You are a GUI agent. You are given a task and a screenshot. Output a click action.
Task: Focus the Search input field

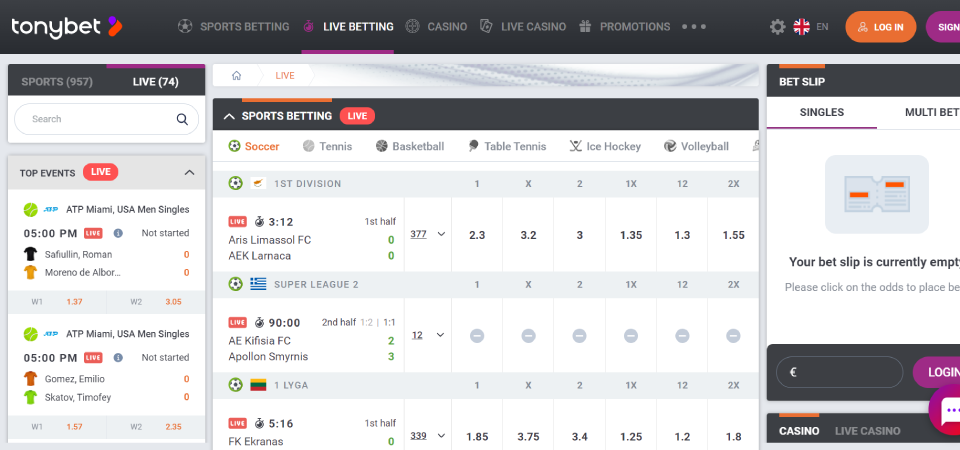(107, 119)
